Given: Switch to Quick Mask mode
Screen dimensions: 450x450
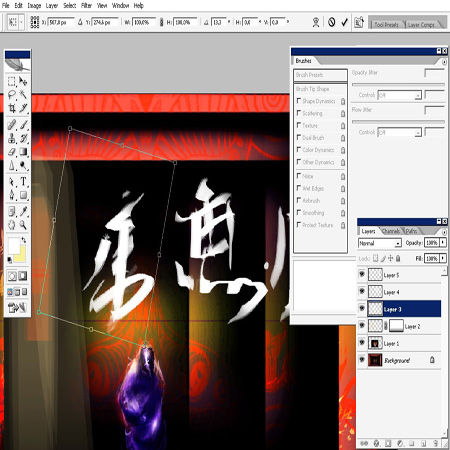Looking at the screenshot, I should click(23, 276).
